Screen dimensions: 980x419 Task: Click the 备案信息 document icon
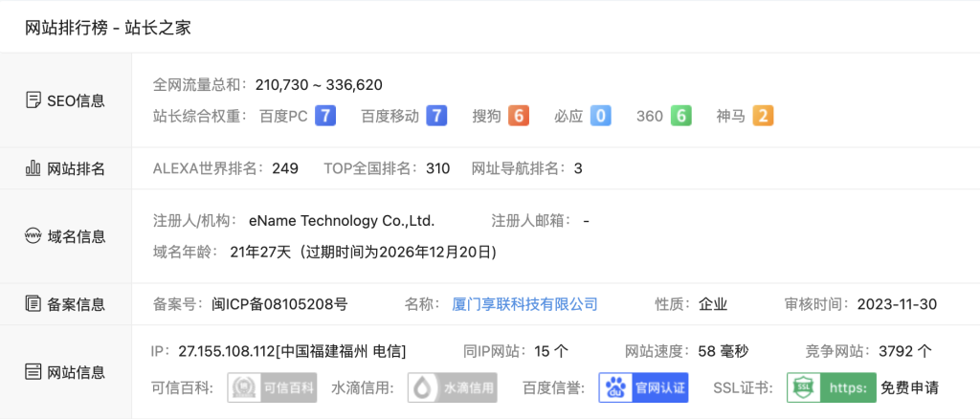(33, 305)
